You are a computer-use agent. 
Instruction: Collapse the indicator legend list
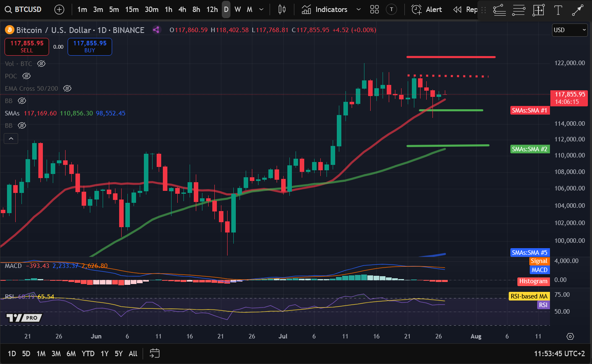coord(11,139)
